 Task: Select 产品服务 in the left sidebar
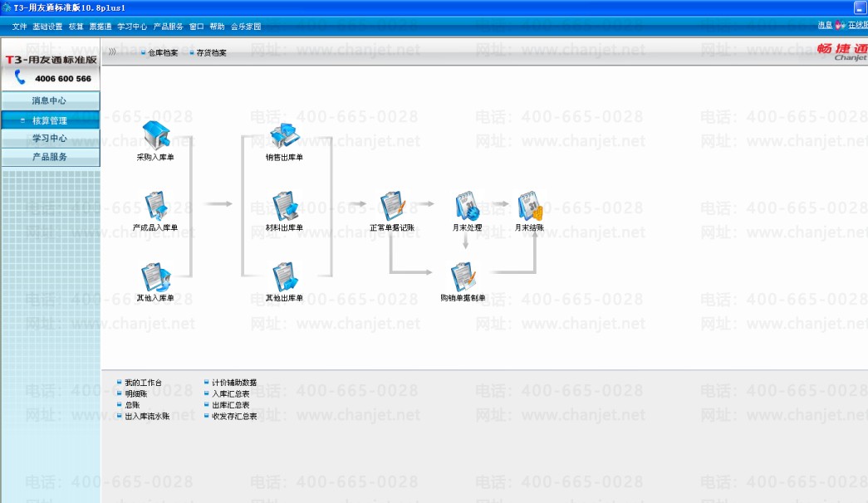pos(51,157)
